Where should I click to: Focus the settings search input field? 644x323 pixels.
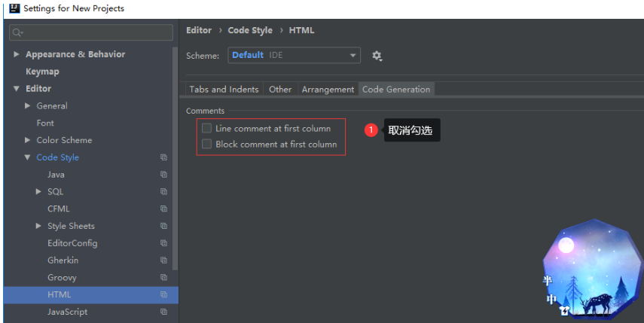tap(91, 32)
